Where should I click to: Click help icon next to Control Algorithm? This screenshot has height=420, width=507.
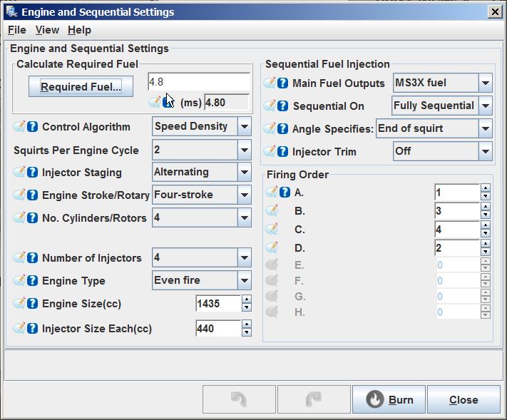point(32,127)
